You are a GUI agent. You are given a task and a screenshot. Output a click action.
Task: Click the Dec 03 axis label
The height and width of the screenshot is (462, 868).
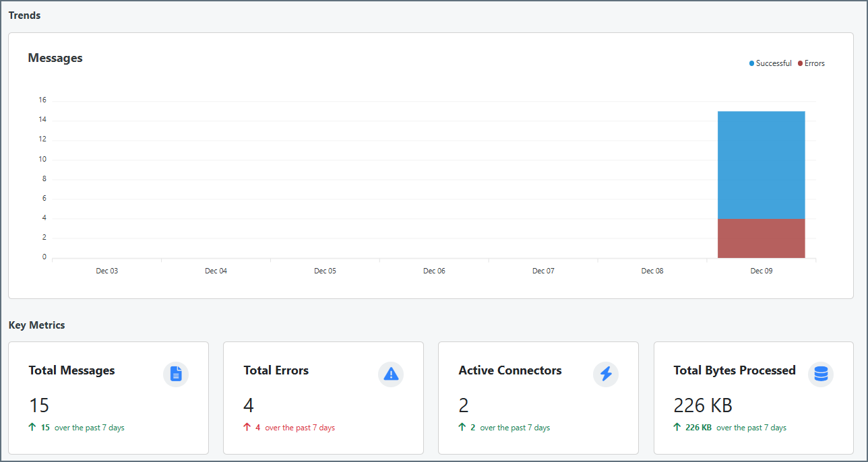click(106, 271)
